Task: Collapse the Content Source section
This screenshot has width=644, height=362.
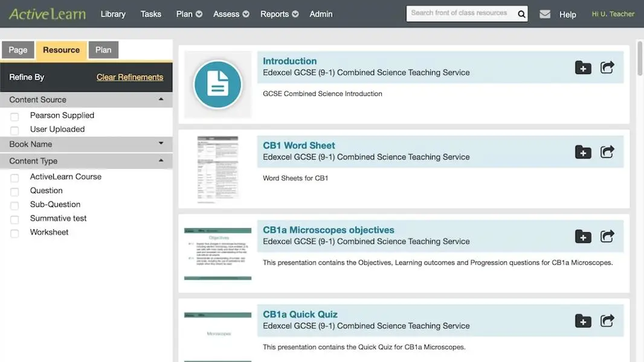Action: [x=86, y=100]
